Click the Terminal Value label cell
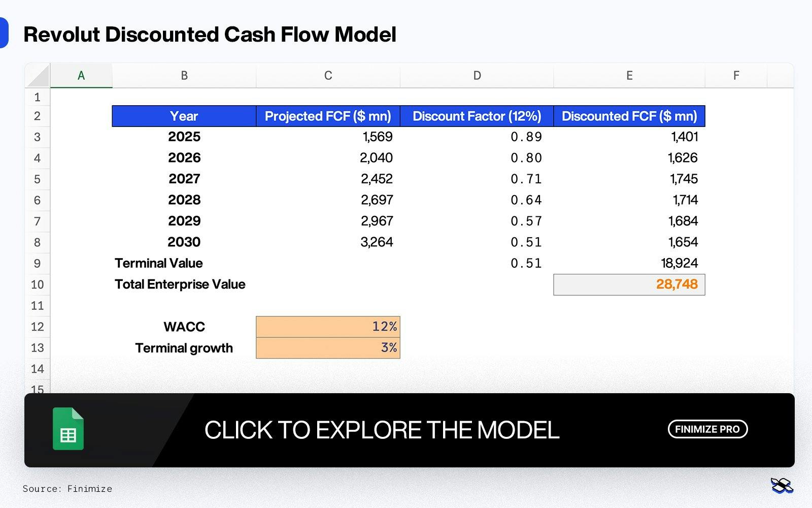The height and width of the screenshot is (508, 812). pyautogui.click(x=184, y=264)
